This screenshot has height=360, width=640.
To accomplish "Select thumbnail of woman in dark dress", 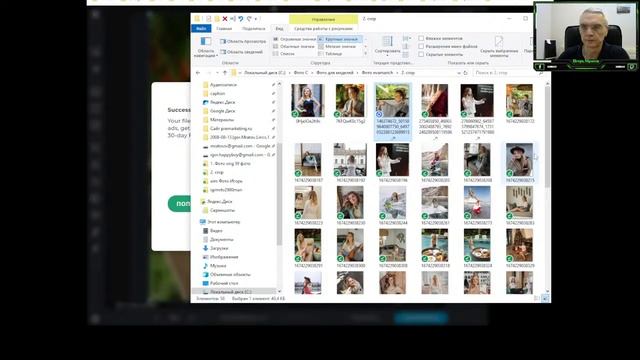I will click(308, 100).
